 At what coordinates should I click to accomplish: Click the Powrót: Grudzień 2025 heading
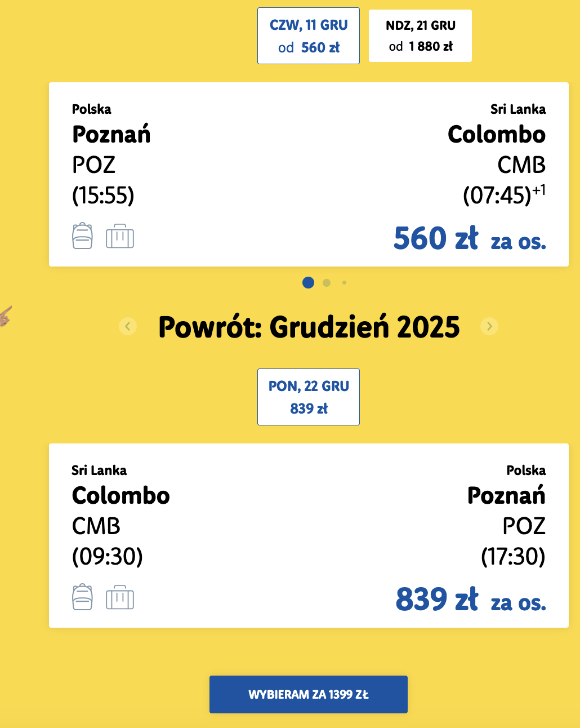click(309, 327)
